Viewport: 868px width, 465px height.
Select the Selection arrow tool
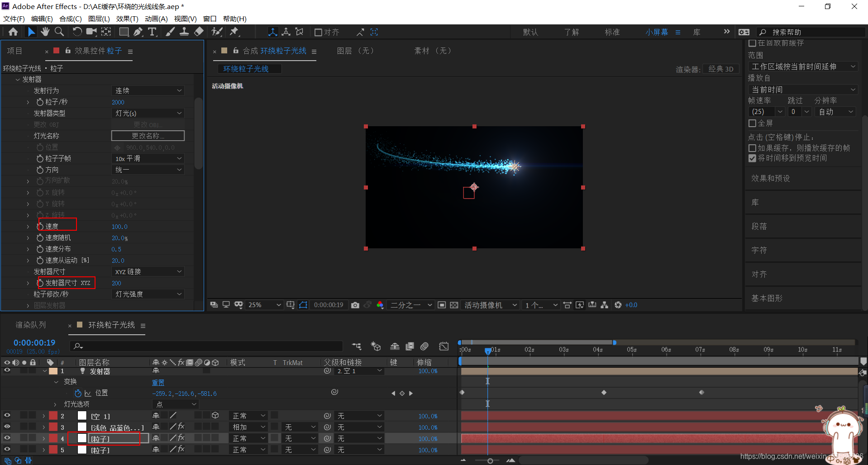(x=31, y=32)
